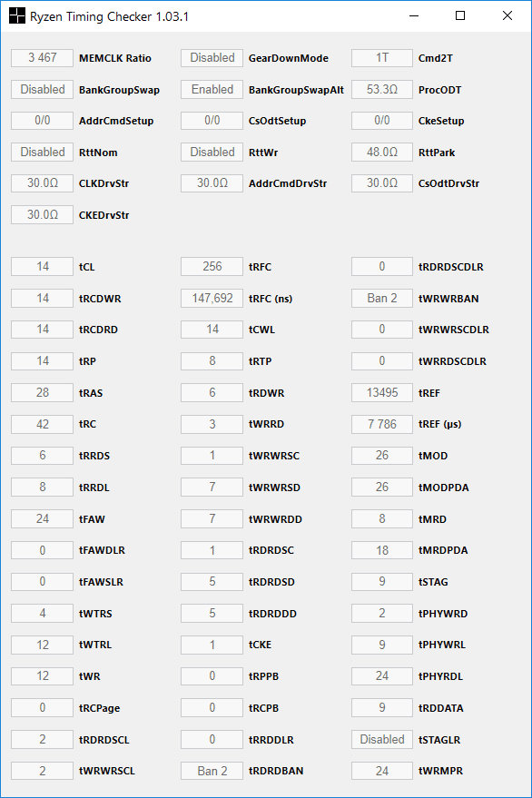Select the MEMCLK Ratio value field
The height and width of the screenshot is (798, 532).
43,58
